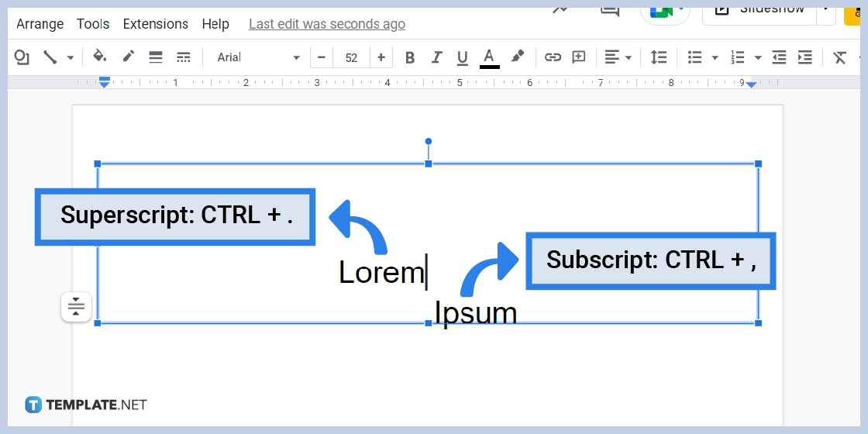Viewport: 868px width, 434px height.
Task: Click the Add comment icon in toolbar
Action: [x=578, y=57]
